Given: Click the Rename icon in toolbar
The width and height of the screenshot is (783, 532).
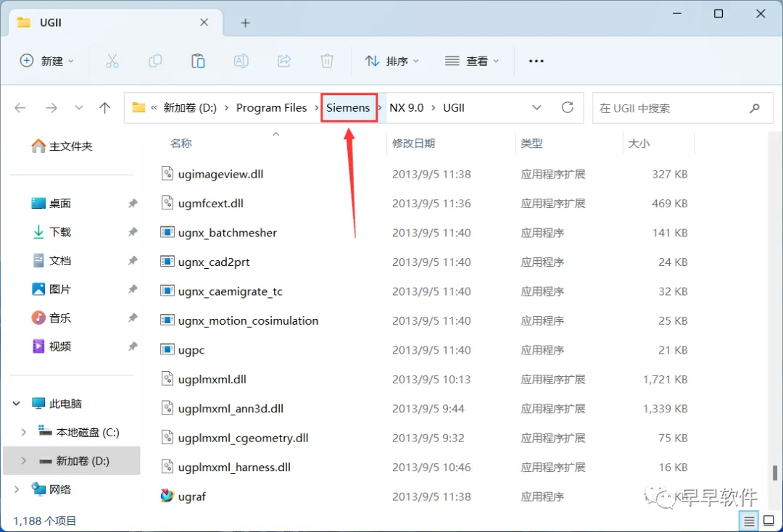Looking at the screenshot, I should tap(241, 61).
